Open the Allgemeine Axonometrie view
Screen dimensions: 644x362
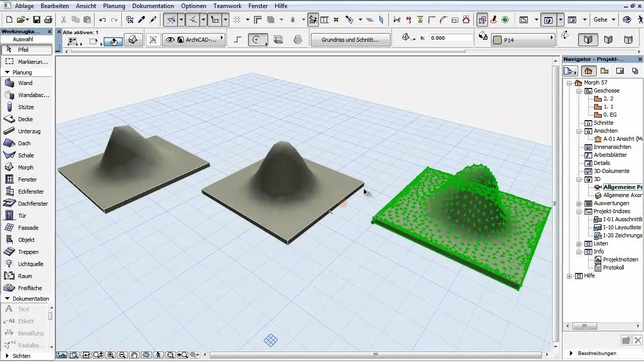[618, 195]
